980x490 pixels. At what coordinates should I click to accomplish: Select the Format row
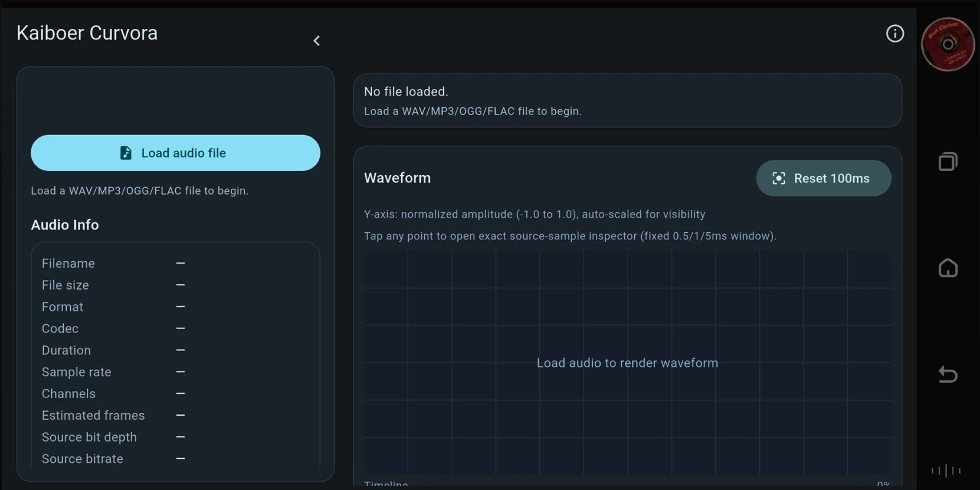point(175,307)
